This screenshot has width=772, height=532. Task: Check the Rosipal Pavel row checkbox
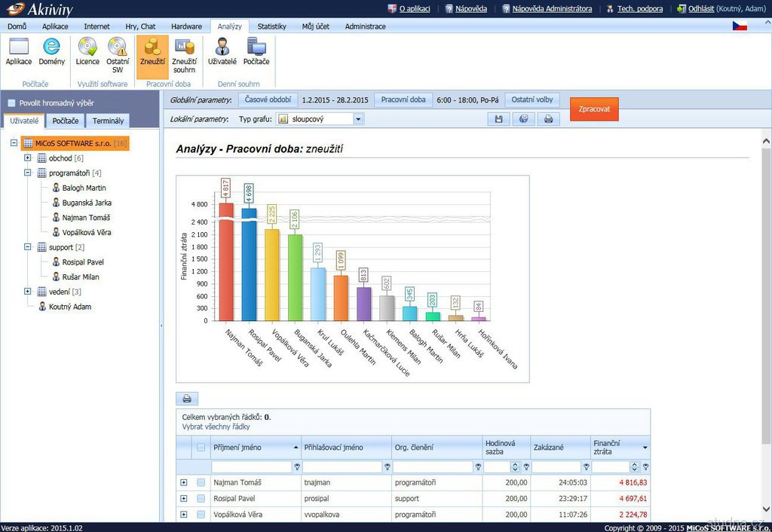click(x=201, y=499)
